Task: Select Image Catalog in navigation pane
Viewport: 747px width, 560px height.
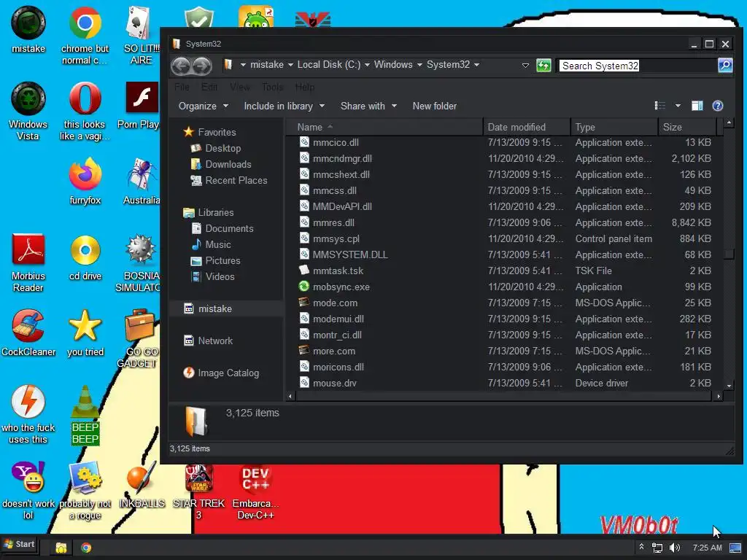Action: pos(221,373)
